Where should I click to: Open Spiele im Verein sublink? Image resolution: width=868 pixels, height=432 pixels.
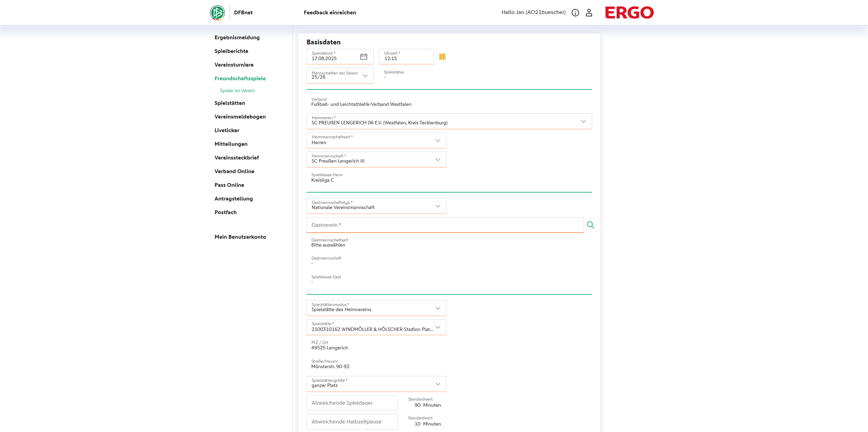[237, 90]
